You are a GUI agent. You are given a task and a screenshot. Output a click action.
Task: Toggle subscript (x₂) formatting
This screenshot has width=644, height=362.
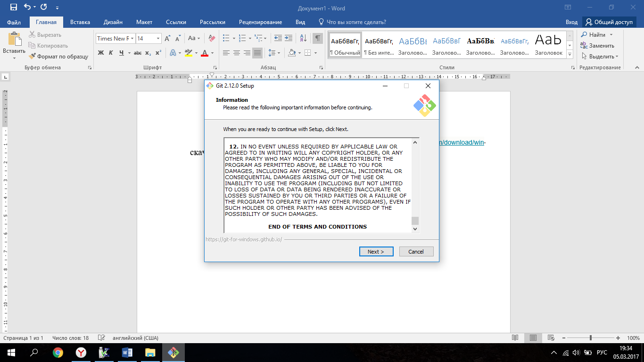[148, 53]
